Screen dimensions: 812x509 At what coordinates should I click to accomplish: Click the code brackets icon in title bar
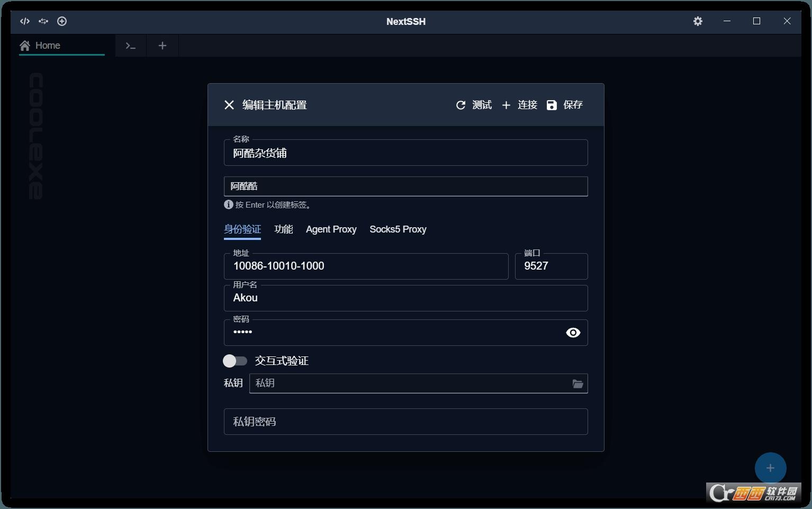tap(25, 21)
